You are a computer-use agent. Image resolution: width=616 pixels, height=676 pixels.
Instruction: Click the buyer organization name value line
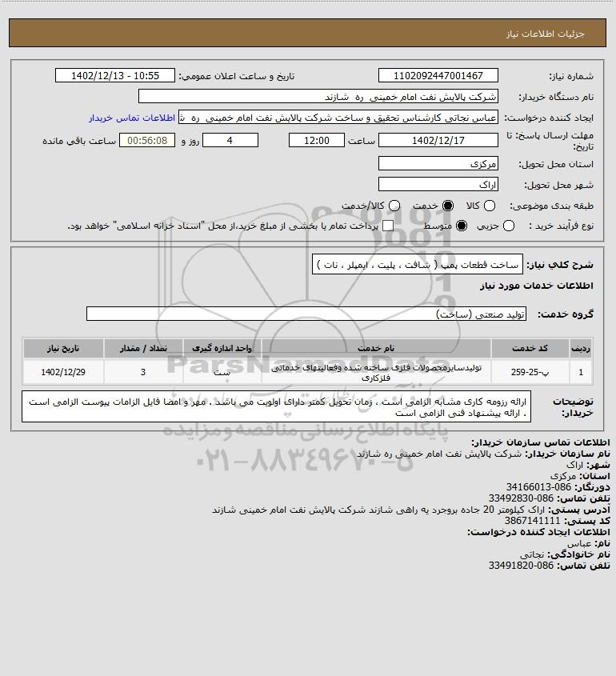[439, 454]
